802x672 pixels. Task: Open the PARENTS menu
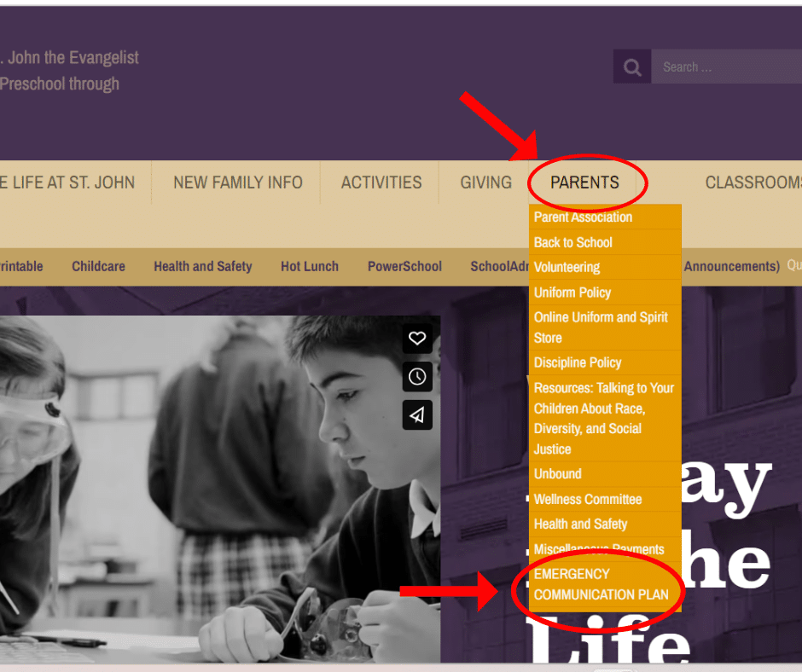584,182
